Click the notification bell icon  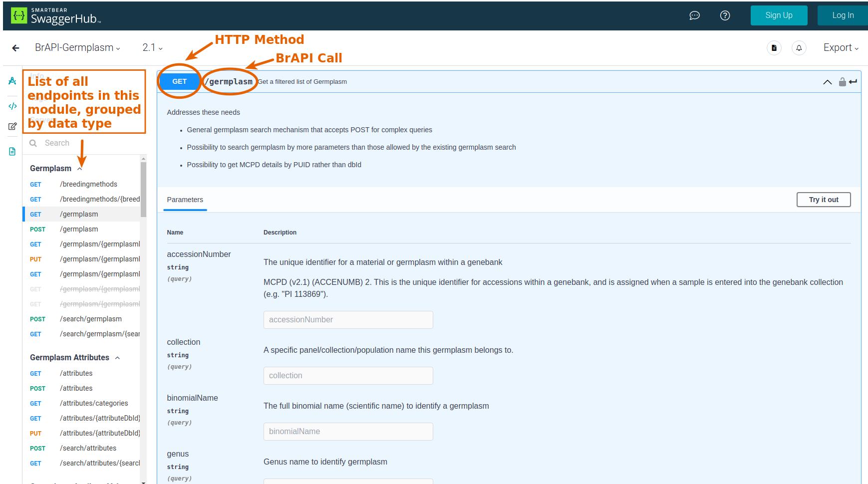pos(799,48)
